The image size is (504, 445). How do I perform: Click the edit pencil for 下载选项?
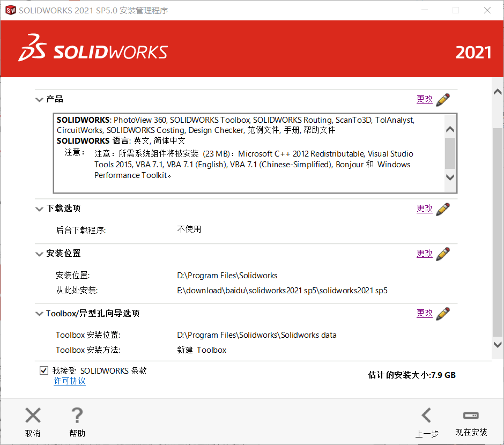click(443, 208)
